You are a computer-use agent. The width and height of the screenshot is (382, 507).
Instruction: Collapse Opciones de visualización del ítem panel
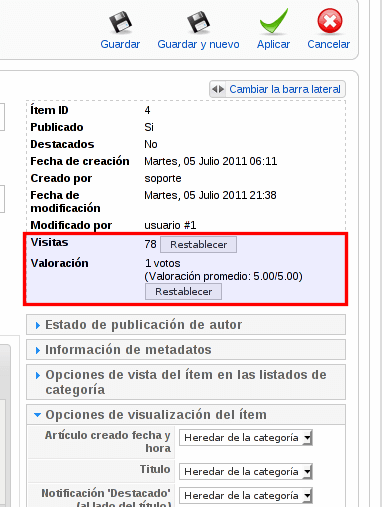click(186, 415)
